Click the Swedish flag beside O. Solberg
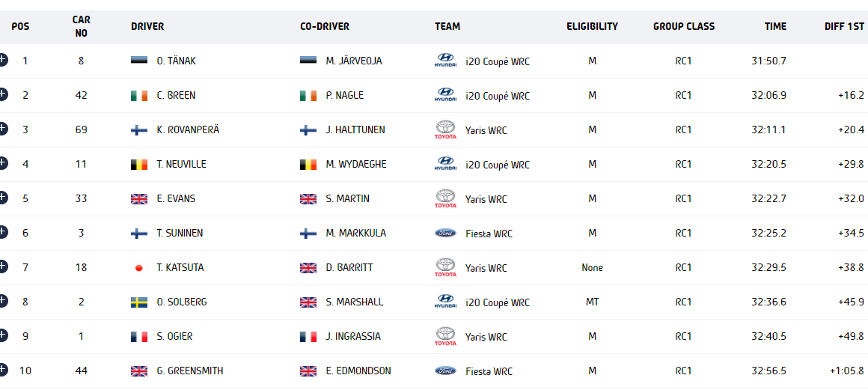This screenshot has height=390, width=868. tap(139, 302)
